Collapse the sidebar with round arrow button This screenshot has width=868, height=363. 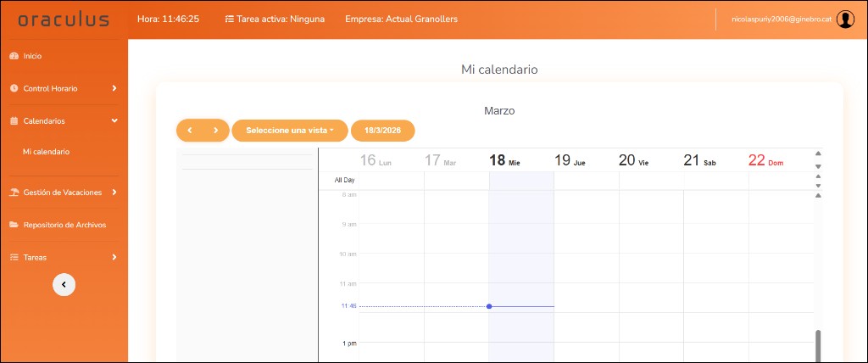(x=64, y=284)
